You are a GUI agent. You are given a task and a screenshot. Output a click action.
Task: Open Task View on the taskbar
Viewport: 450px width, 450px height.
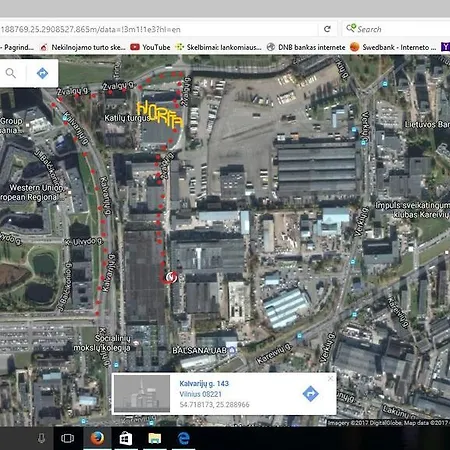pos(68,438)
